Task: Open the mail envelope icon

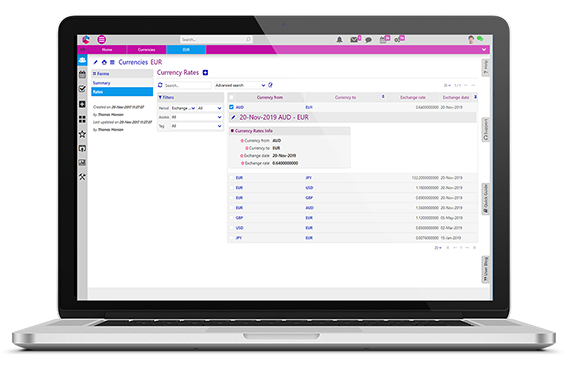Action: point(354,40)
